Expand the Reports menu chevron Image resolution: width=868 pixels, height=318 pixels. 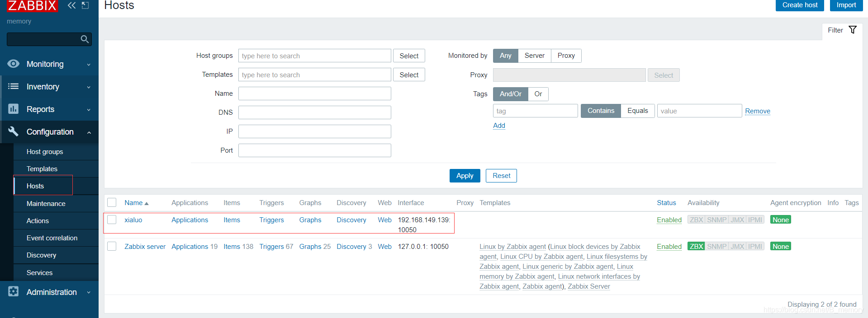(x=89, y=110)
